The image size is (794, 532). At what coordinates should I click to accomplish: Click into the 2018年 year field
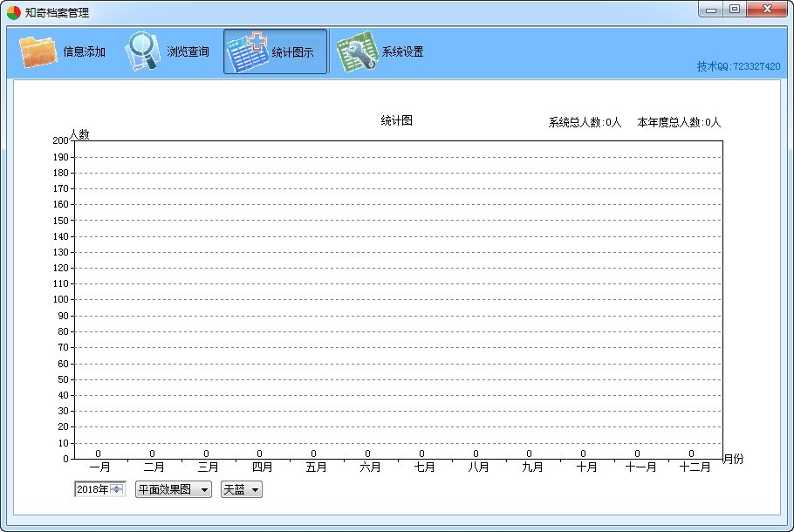point(92,489)
